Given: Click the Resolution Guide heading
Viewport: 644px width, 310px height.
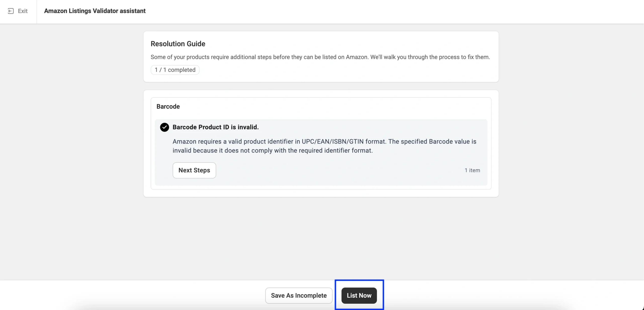Looking at the screenshot, I should pyautogui.click(x=178, y=44).
